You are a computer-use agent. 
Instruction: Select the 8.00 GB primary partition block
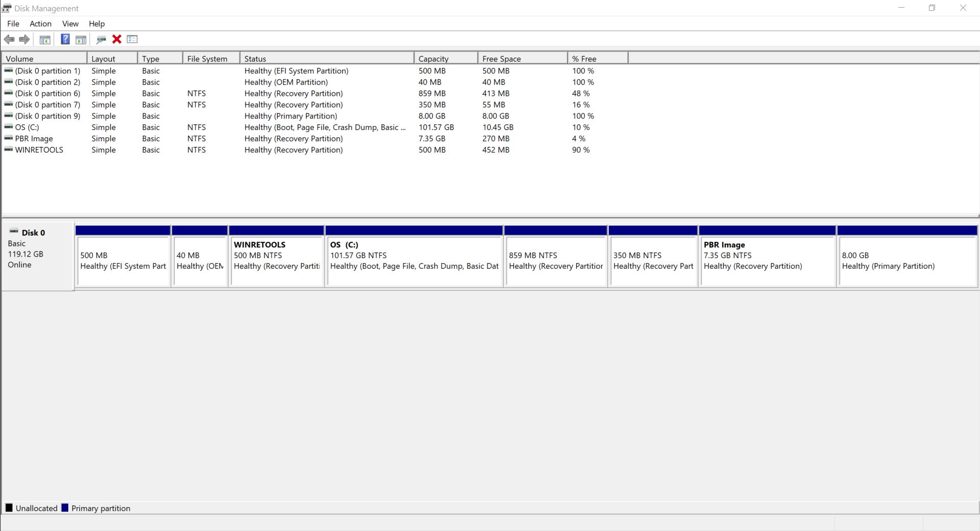[x=908, y=257]
